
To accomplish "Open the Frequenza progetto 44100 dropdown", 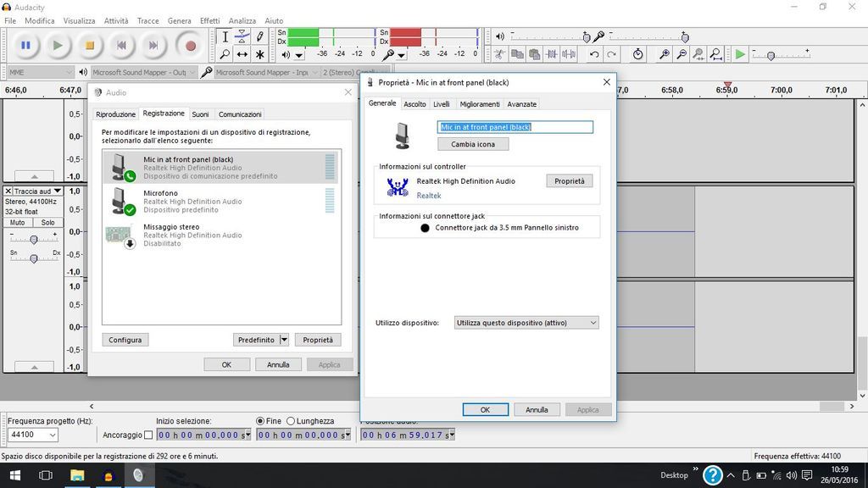I will (32, 435).
